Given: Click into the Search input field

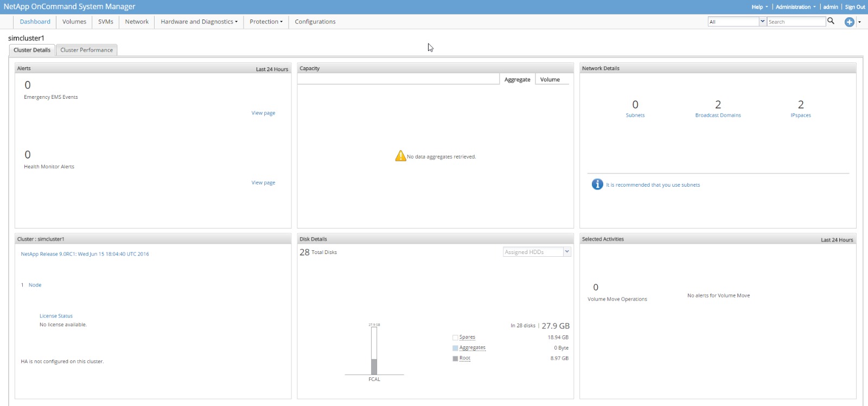Looking at the screenshot, I should tap(796, 22).
